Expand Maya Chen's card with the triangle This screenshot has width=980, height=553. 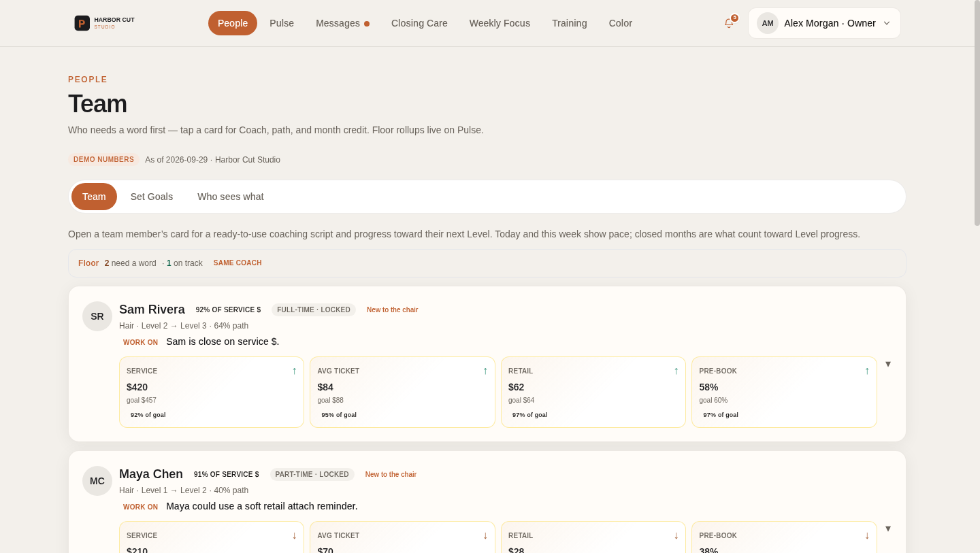(888, 529)
